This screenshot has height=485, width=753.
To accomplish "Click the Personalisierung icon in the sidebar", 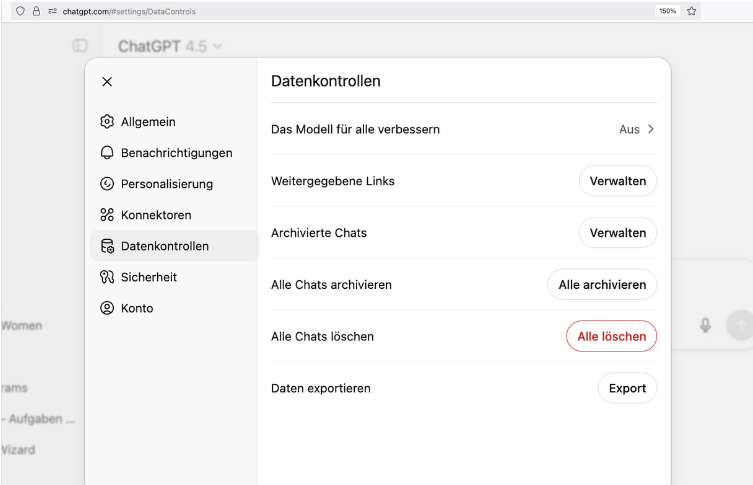I will tap(107, 184).
